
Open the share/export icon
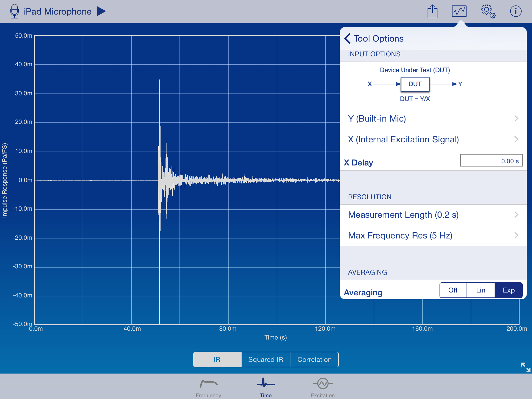(x=432, y=12)
